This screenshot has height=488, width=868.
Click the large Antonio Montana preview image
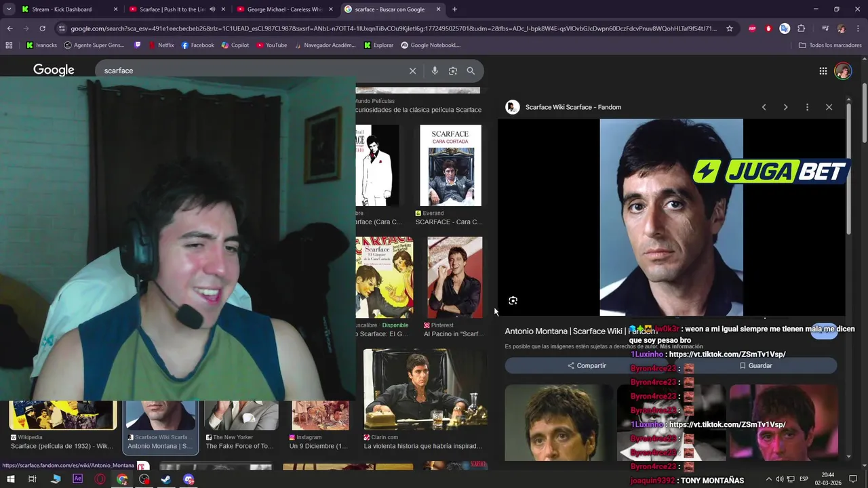tap(671, 218)
